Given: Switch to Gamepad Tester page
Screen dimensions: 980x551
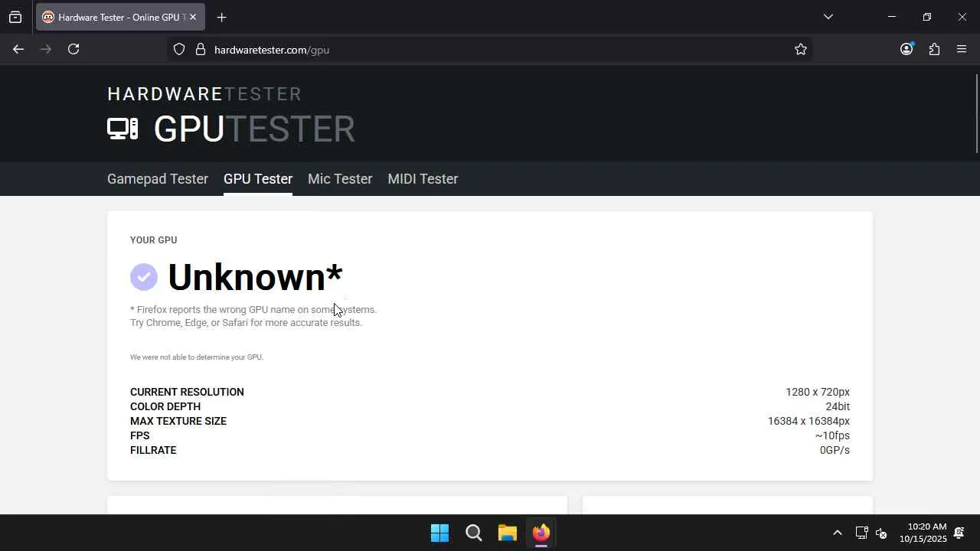Looking at the screenshot, I should tap(158, 178).
